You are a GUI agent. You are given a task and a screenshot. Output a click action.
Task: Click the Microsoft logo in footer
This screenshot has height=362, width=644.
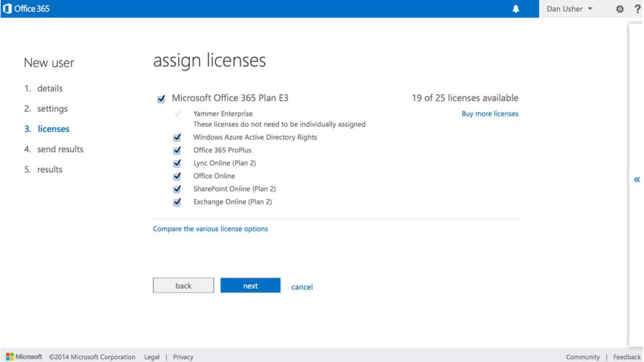[24, 357]
